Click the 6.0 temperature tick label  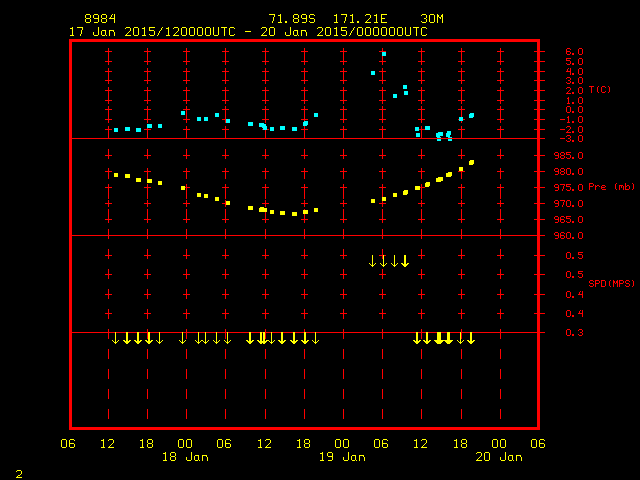(x=574, y=52)
